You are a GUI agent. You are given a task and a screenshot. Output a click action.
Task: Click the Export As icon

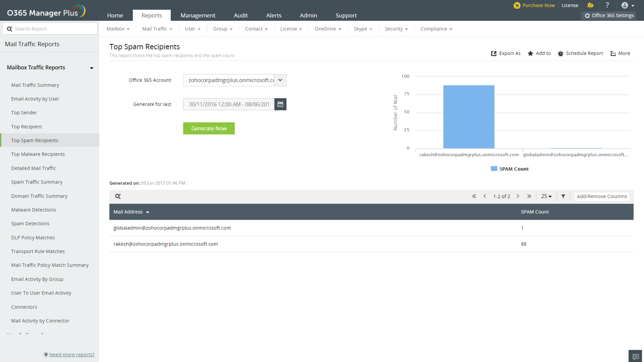click(x=494, y=54)
